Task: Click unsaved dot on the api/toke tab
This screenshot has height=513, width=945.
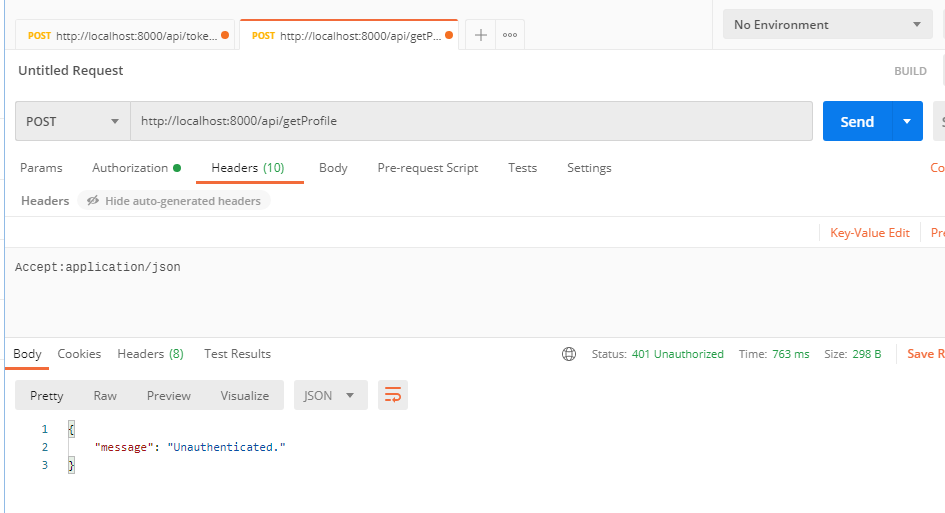Action: [225, 35]
